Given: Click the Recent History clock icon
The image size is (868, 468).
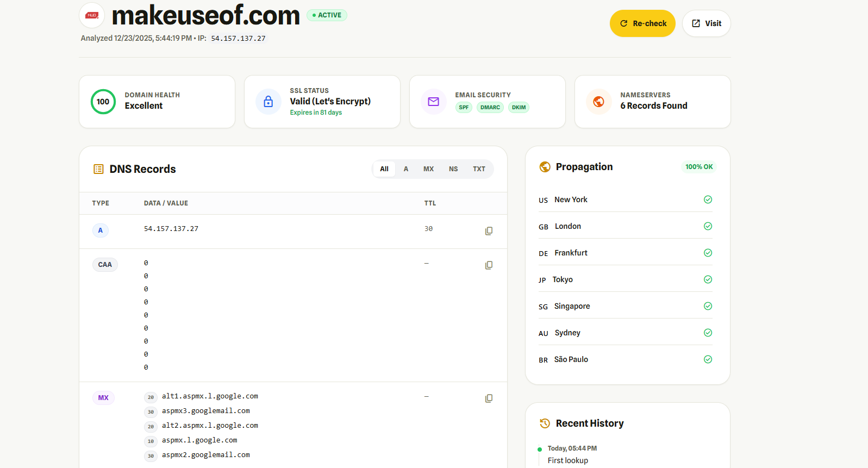Looking at the screenshot, I should [x=545, y=423].
